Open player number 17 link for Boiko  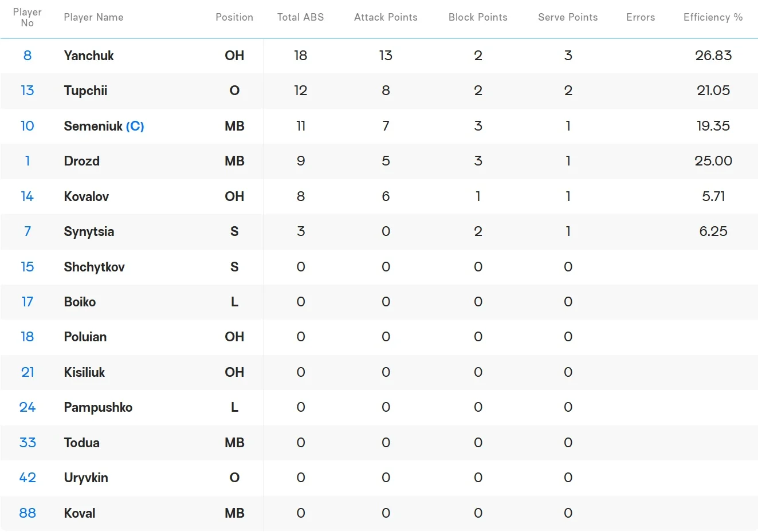28,302
